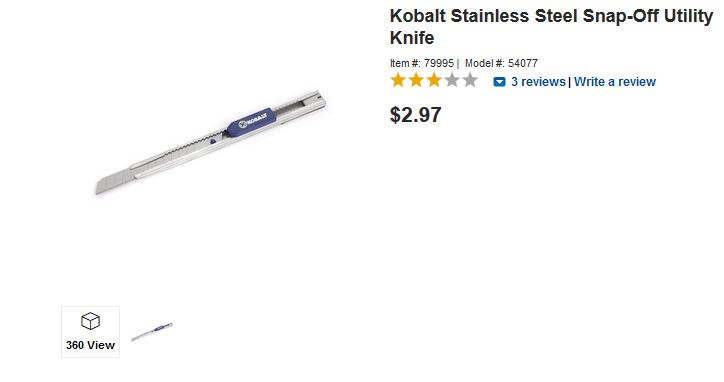Click the word Knife in the title
This screenshot has height=382, width=724.
pyautogui.click(x=412, y=38)
